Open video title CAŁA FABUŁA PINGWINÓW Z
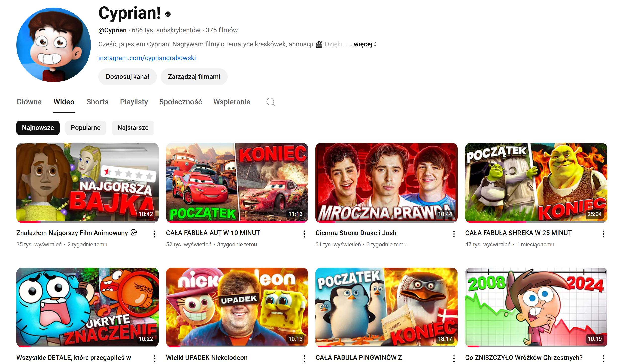The width and height of the screenshot is (618, 364). pos(359,358)
